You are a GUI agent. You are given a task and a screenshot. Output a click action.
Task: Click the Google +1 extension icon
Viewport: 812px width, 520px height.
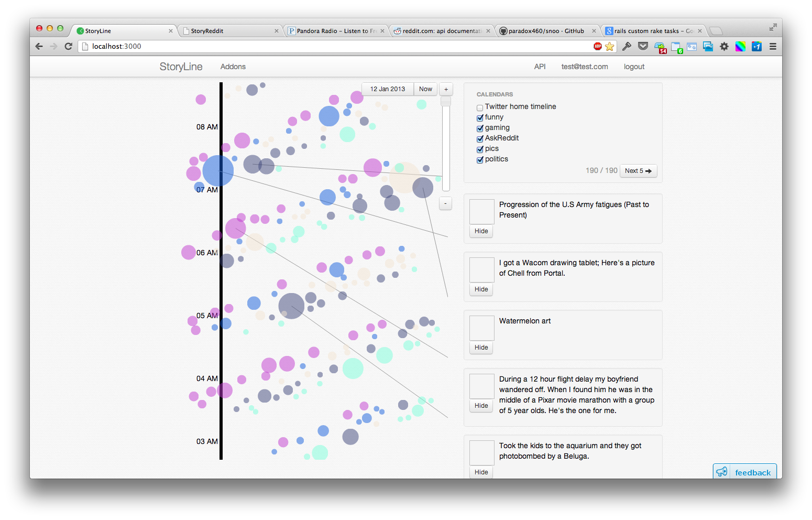[x=756, y=46]
